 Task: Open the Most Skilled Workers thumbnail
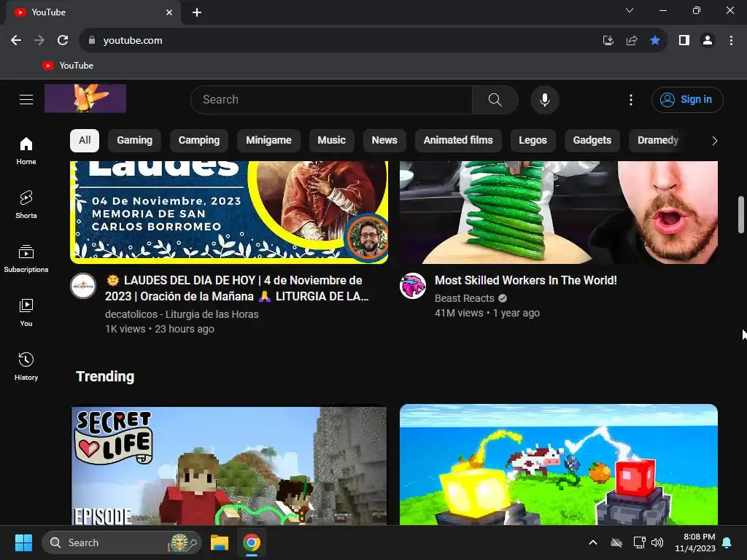coord(558,212)
